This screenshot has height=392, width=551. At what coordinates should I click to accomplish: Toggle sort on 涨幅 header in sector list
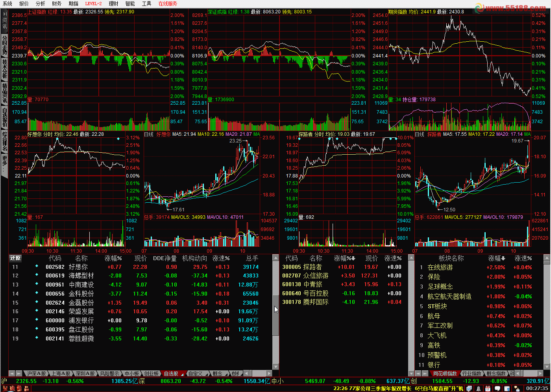(497, 258)
